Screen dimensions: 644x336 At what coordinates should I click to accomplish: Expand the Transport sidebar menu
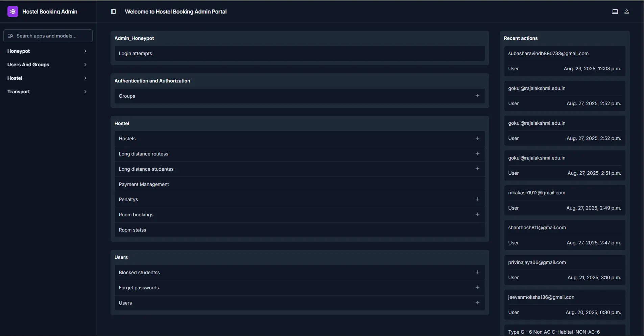47,92
